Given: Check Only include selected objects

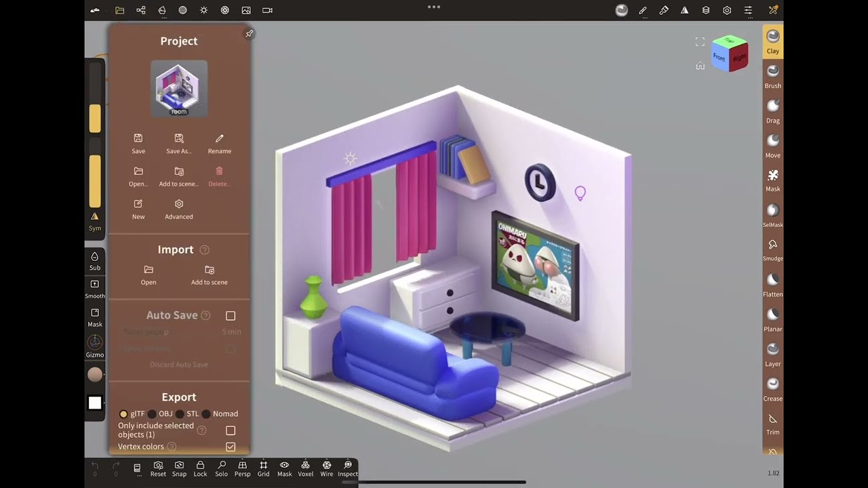Looking at the screenshot, I should 231,430.
